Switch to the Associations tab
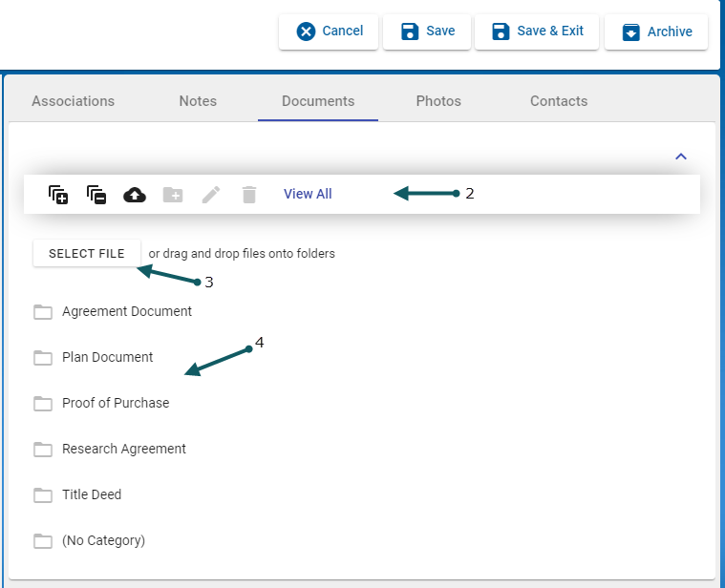Image resolution: width=725 pixels, height=588 pixels. pyautogui.click(x=73, y=101)
